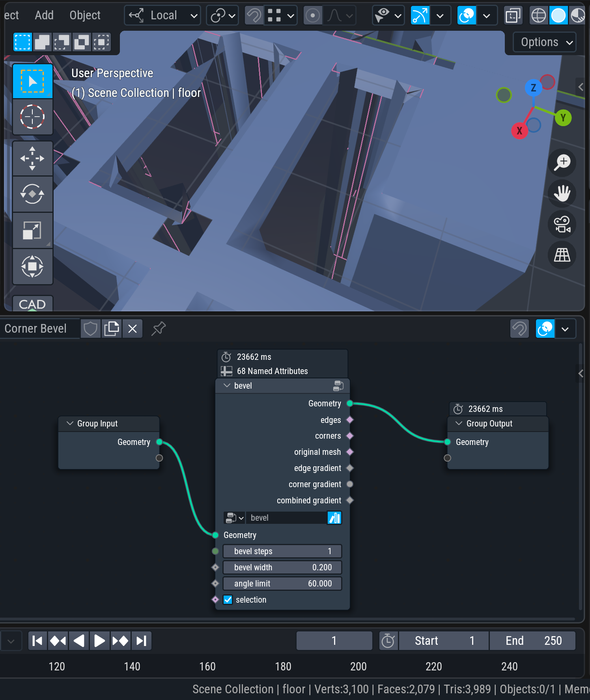Set selection mode to intersect
The image size is (590, 700).
101,42
